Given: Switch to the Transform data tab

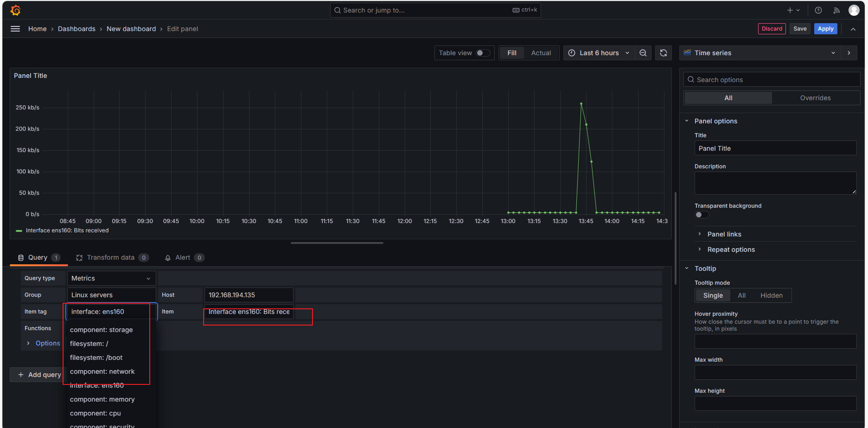Looking at the screenshot, I should [x=112, y=257].
